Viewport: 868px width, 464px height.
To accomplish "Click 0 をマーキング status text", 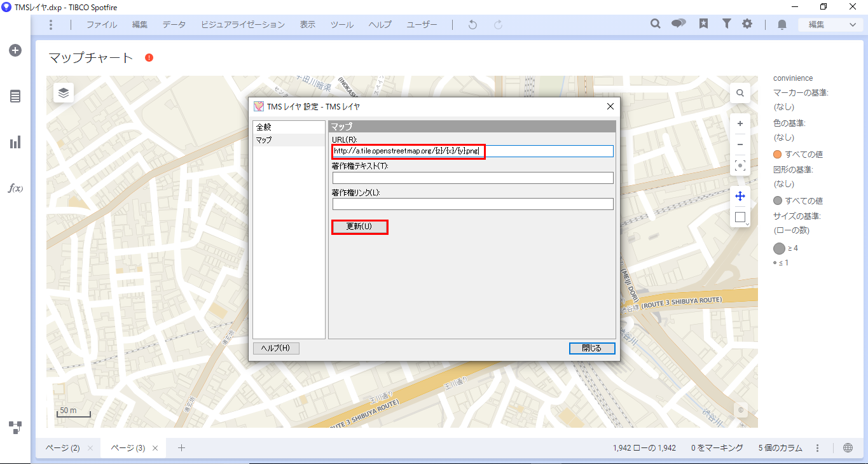I will tap(717, 448).
